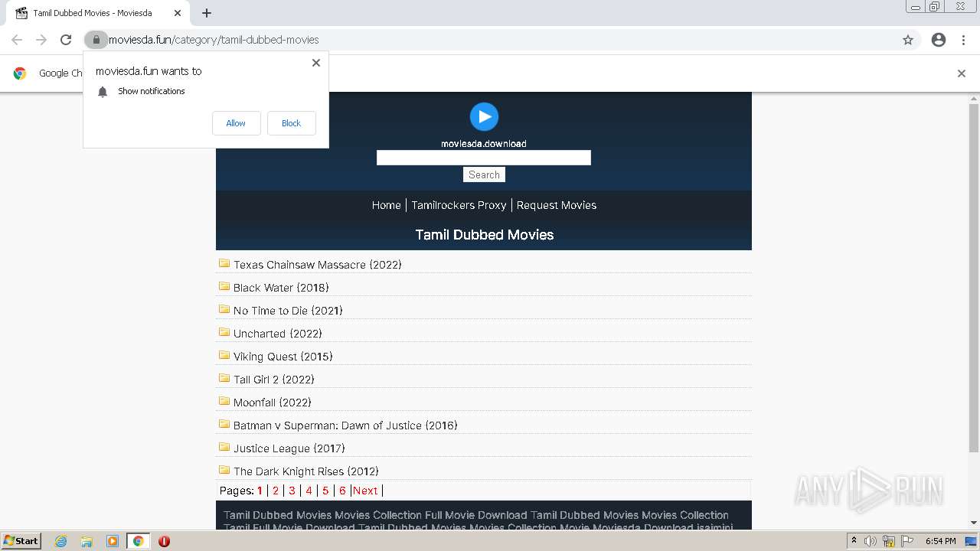Screen dimensions: 980x551
Task: Open Internet Explorer from the taskbar
Action: 61,541
